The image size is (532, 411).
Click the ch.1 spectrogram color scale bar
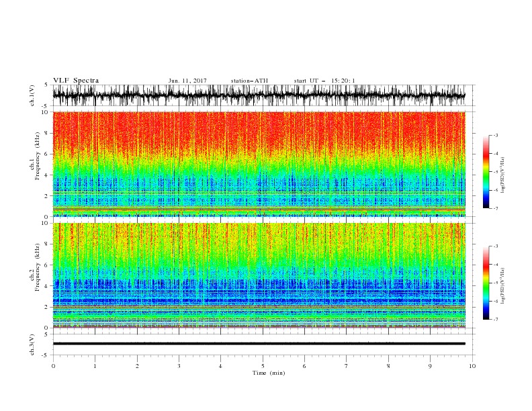coord(486,171)
